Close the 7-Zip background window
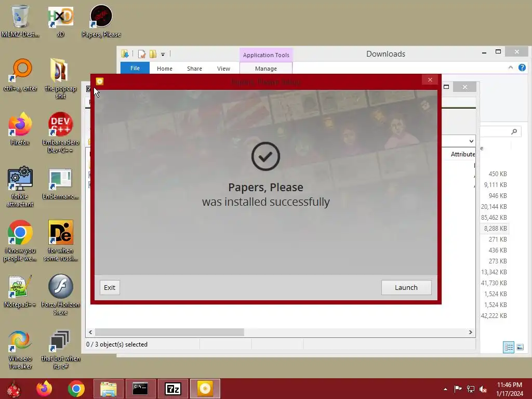532x399 pixels. coord(465,87)
